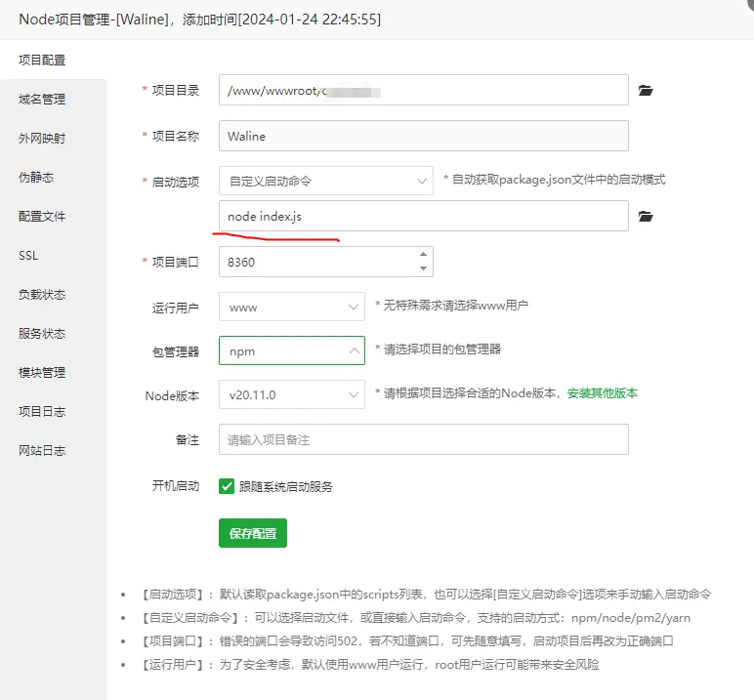Switch to 域名管理 tab
The width and height of the screenshot is (754, 700).
point(42,100)
